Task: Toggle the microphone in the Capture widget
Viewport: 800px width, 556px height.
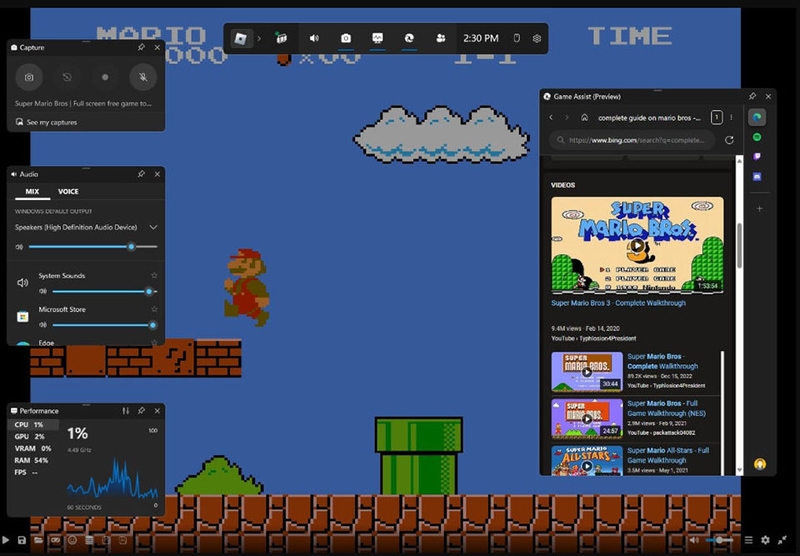Action: [143, 77]
